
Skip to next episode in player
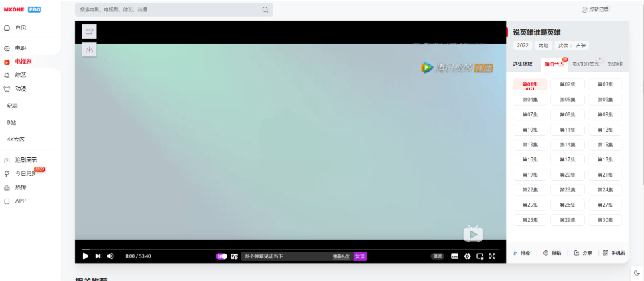coord(97,256)
